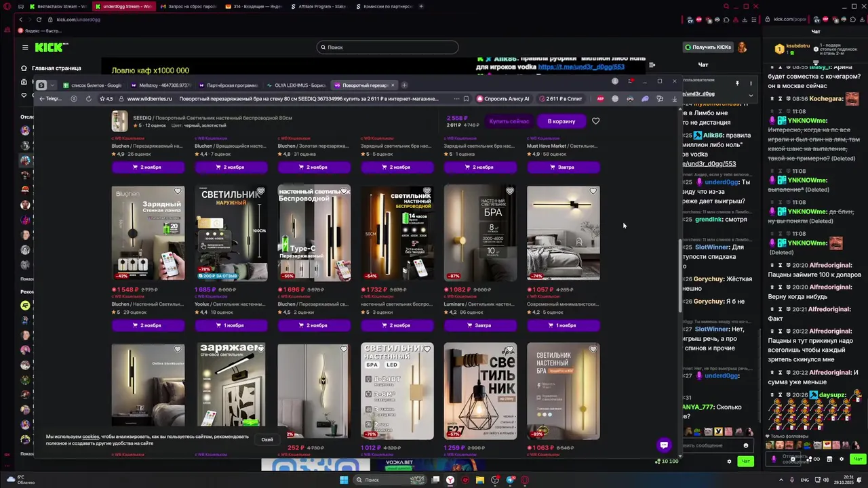Click the Wildberries page vertical scrollbar
Viewport: 868px width, 488px height.
pyautogui.click(x=680, y=274)
